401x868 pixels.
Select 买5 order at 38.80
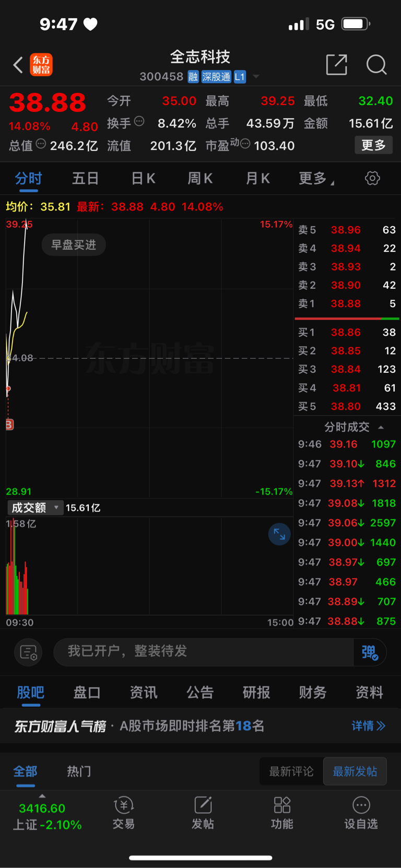click(x=347, y=406)
